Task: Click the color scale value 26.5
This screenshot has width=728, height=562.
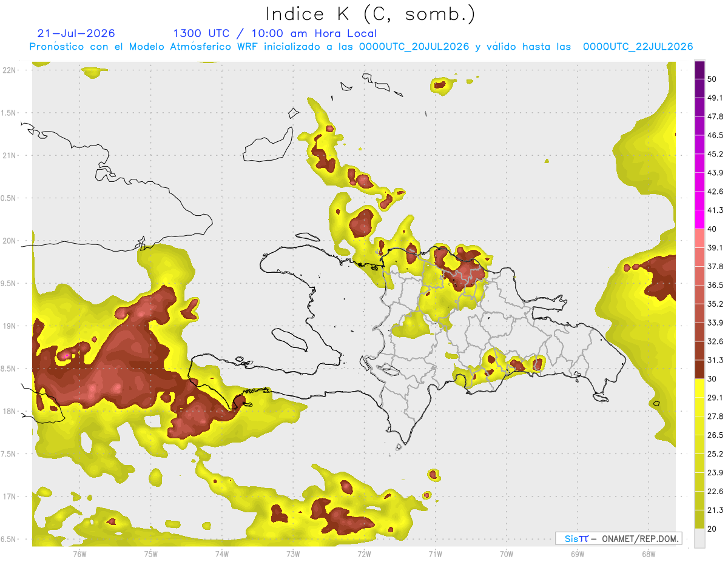Action: (715, 435)
